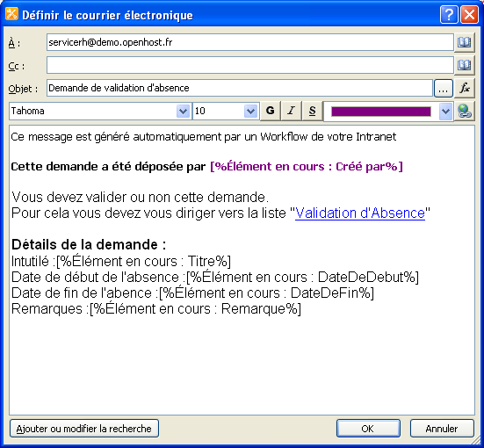Close the Définir le courrier électronique dialog
This screenshot has height=448, width=484.
[469, 15]
